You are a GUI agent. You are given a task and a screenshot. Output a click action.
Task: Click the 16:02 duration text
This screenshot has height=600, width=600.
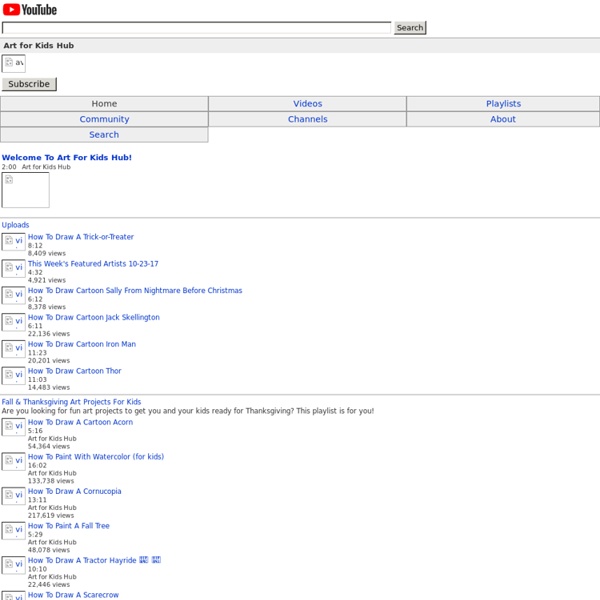pyautogui.click(x=37, y=465)
